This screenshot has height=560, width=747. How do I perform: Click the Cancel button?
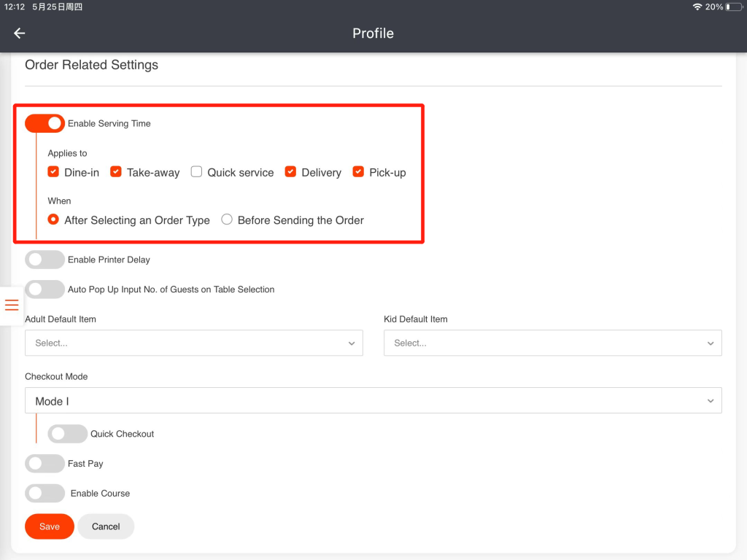pyautogui.click(x=106, y=526)
